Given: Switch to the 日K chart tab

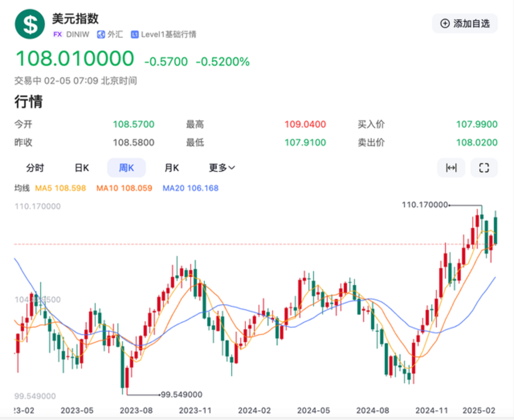Looking at the screenshot, I should pos(81,168).
